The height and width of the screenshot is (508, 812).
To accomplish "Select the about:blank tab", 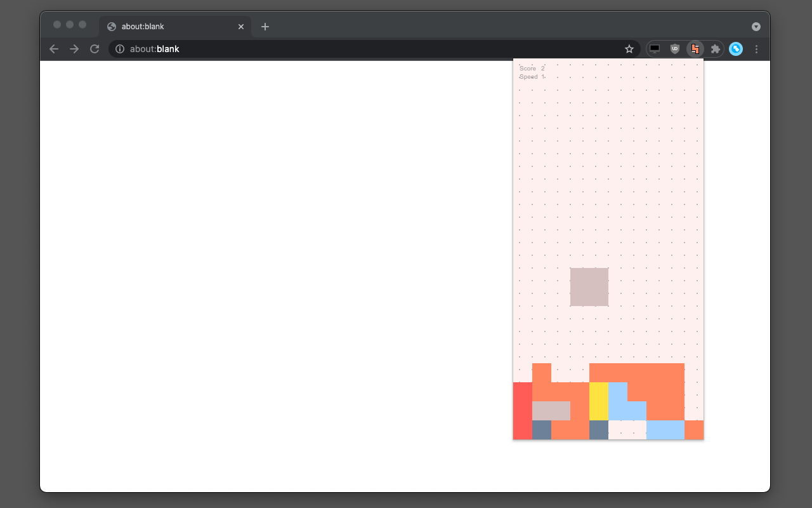I will click(x=176, y=27).
